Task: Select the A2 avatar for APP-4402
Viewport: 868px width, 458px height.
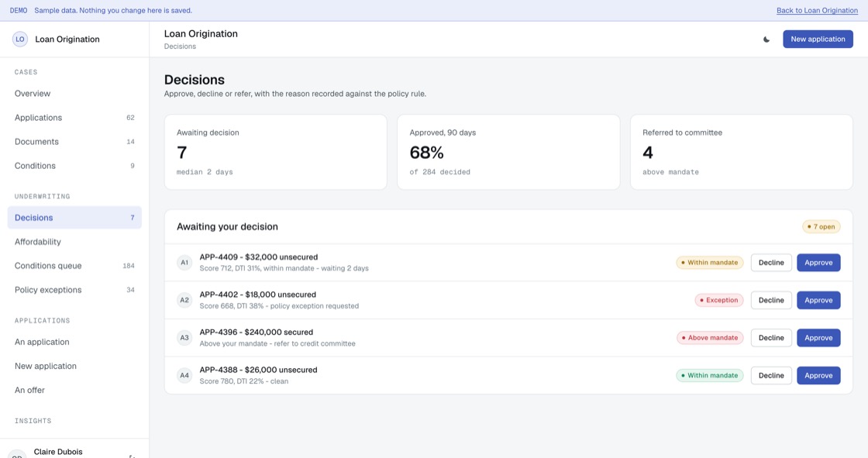Action: point(184,300)
